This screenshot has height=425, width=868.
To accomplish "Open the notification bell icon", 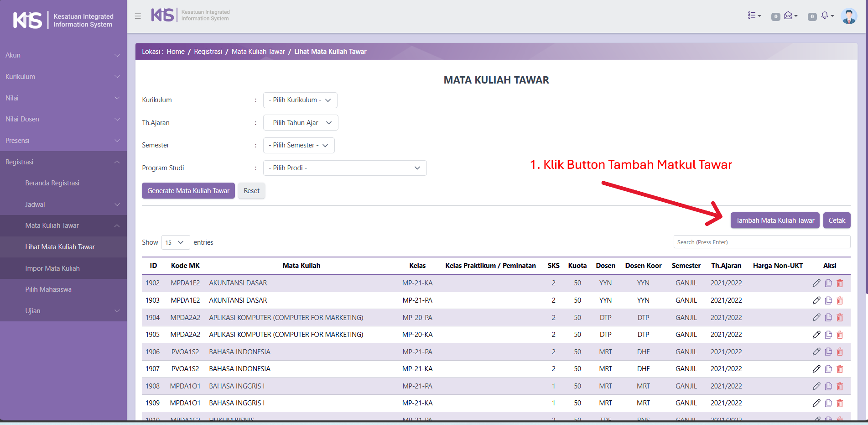I will (826, 16).
